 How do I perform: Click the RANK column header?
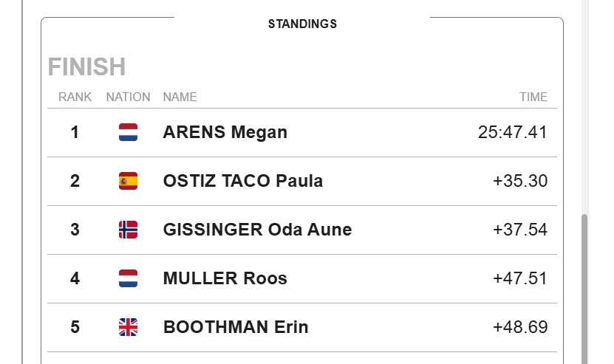(x=75, y=97)
